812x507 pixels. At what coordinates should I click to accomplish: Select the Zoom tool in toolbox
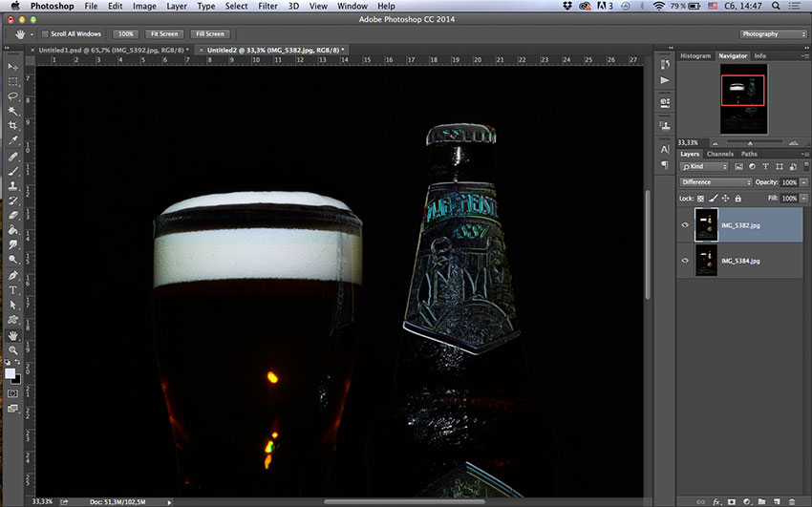pyautogui.click(x=13, y=350)
